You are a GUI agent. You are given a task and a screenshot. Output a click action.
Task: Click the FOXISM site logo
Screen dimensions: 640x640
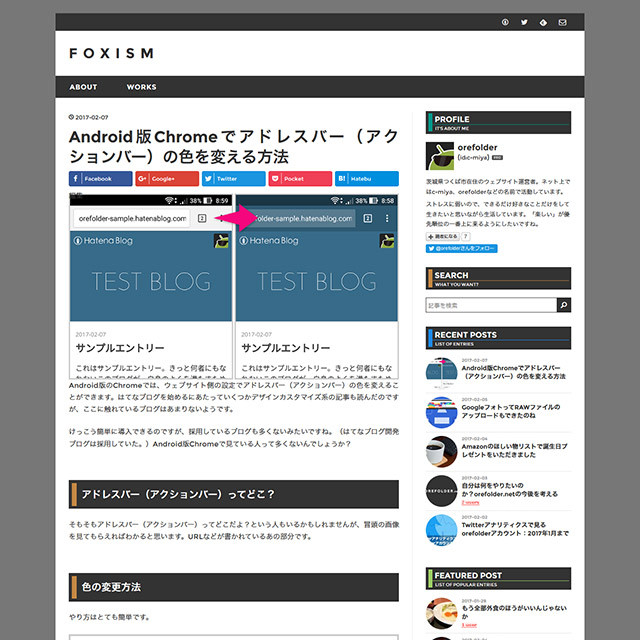click(x=111, y=53)
